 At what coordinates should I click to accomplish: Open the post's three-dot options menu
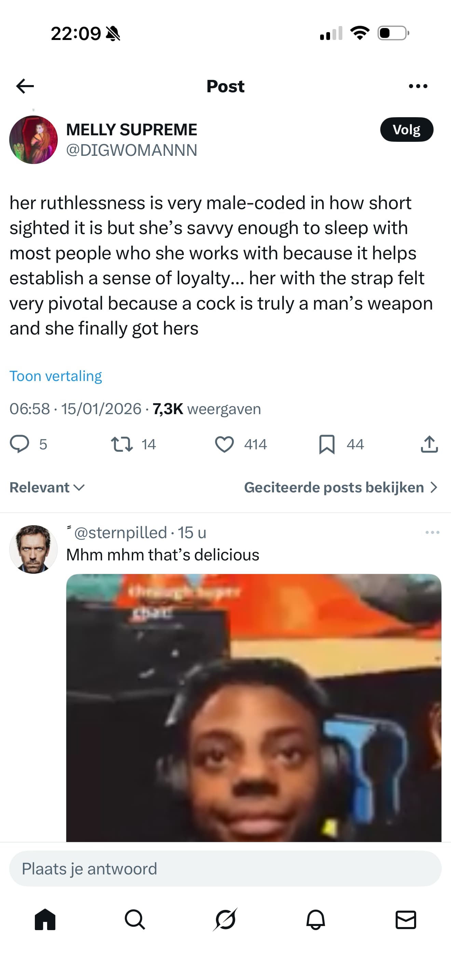coord(418,86)
